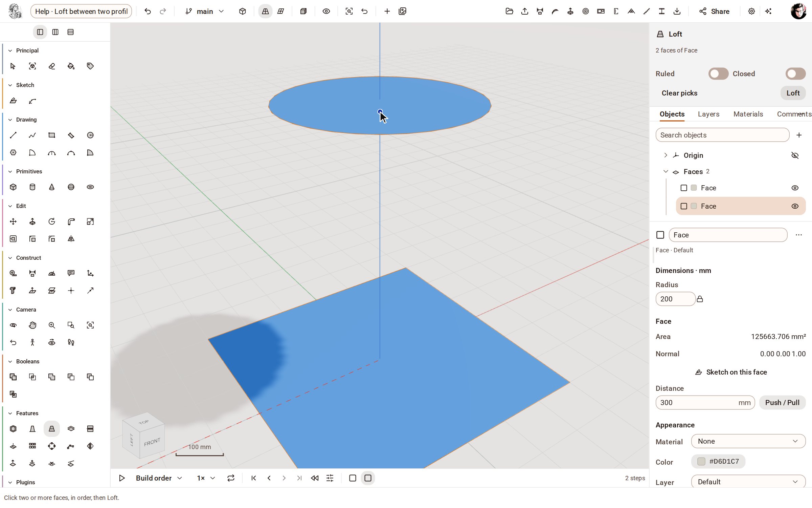Check the highlighted Face row checkbox
The height and width of the screenshot is (508, 812).
click(x=684, y=206)
